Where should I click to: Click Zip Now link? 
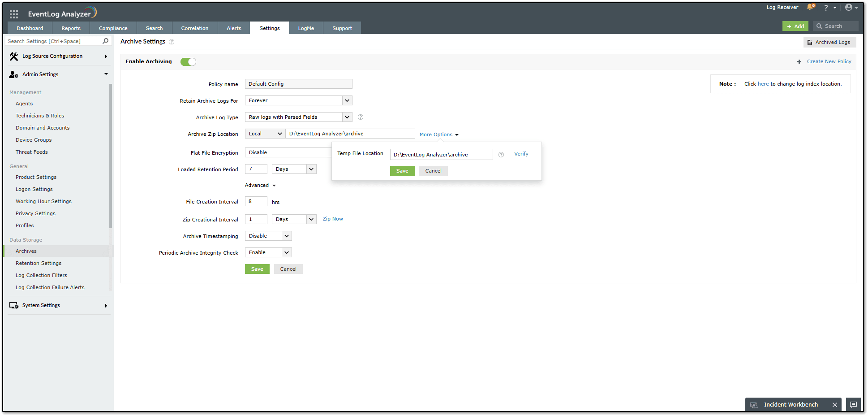333,219
